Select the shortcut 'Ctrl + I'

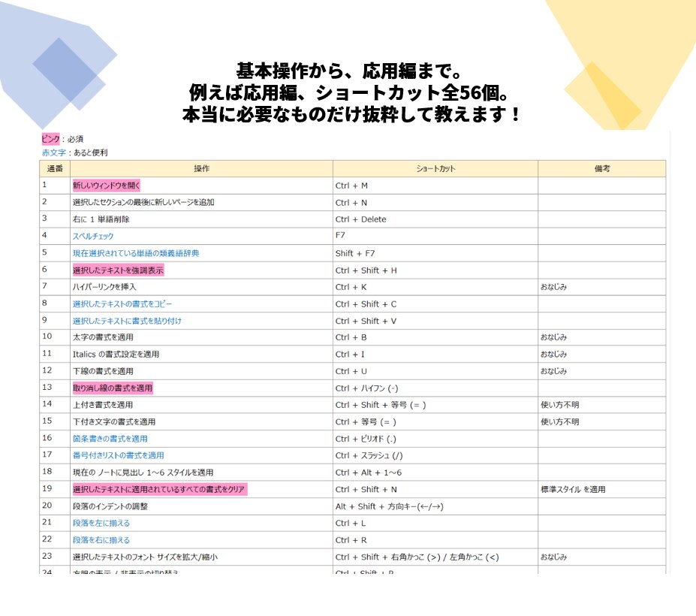click(x=350, y=355)
